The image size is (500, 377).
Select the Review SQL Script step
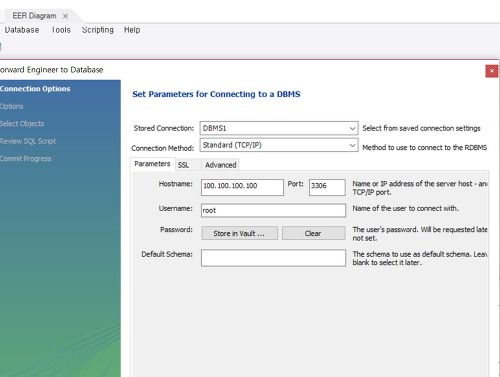[x=28, y=141]
